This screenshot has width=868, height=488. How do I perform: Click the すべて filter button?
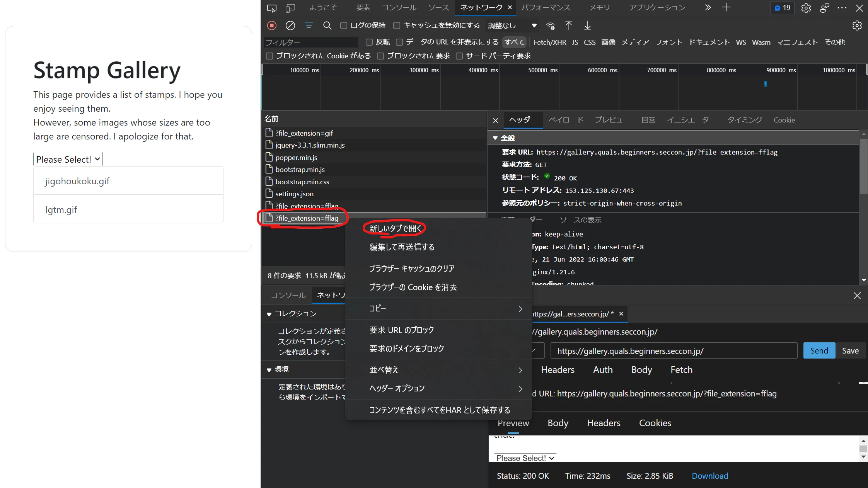[x=515, y=42]
